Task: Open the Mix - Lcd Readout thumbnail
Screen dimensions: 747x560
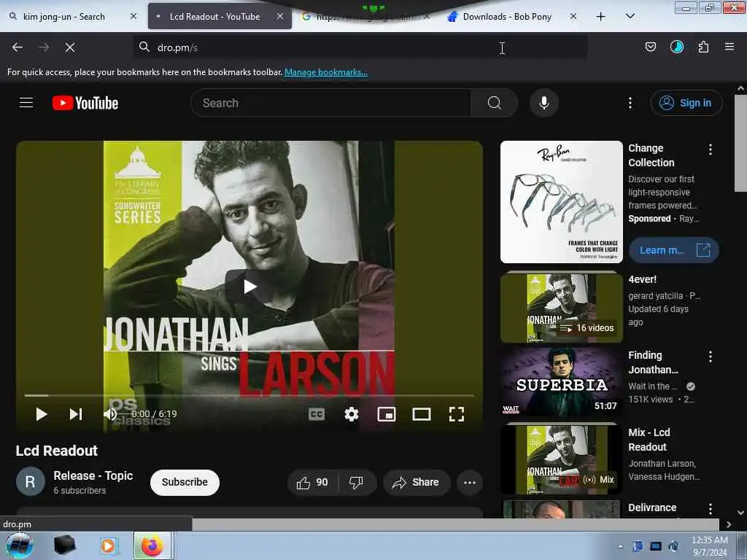Action: (561, 459)
